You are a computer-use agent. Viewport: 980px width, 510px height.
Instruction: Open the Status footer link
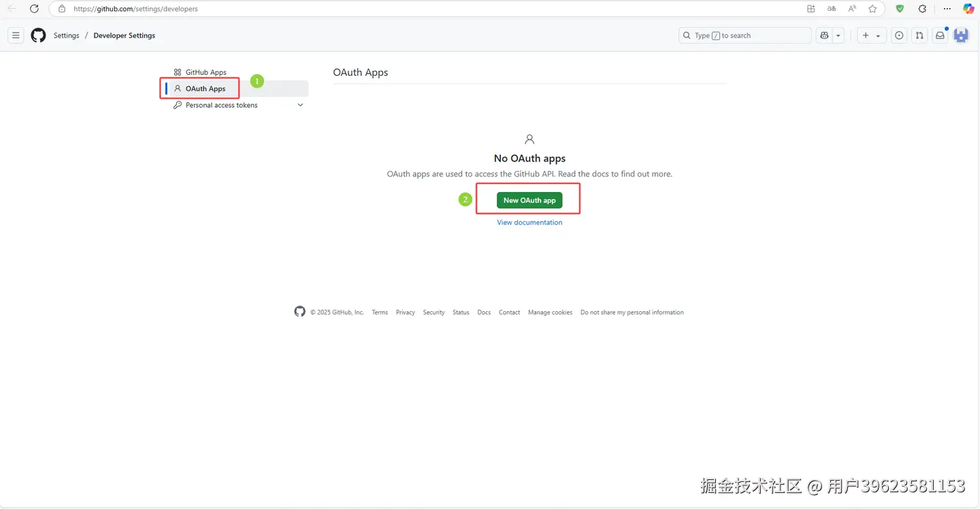[461, 313]
